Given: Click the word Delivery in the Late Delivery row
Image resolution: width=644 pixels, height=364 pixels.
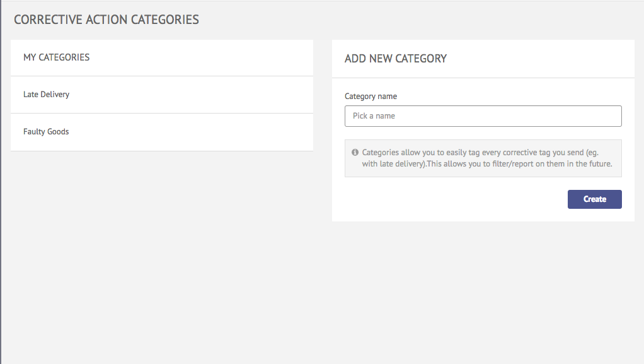Looking at the screenshot, I should click(x=55, y=95).
